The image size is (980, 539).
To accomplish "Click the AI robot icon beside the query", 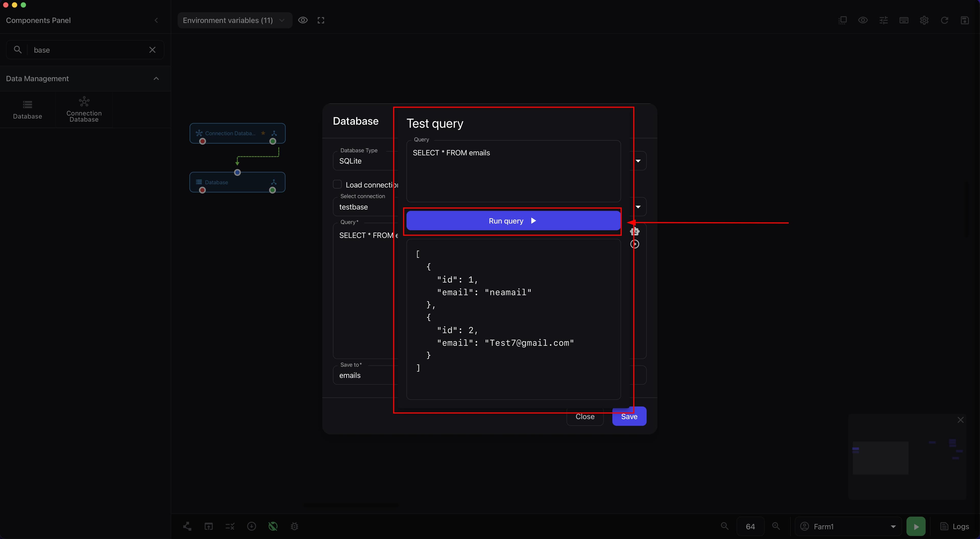I will tap(634, 231).
